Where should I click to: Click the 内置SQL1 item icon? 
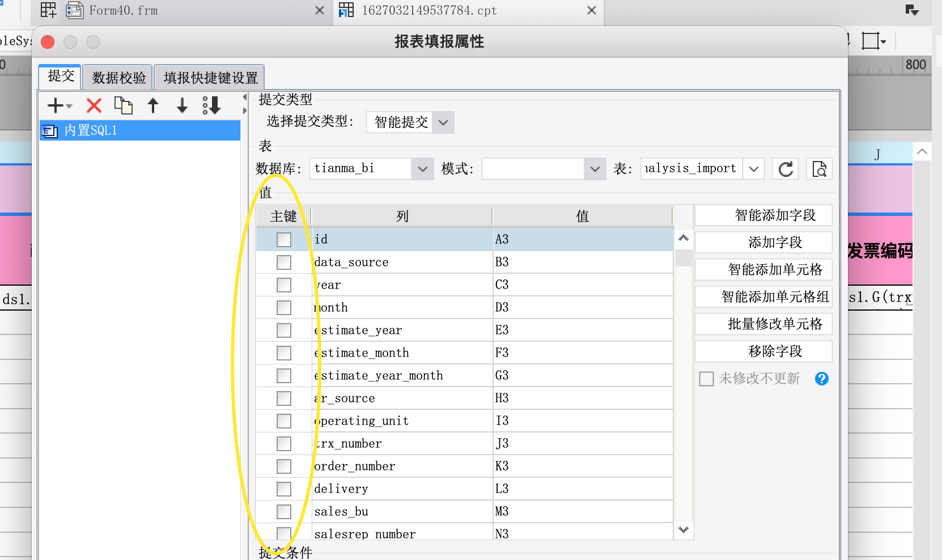click(x=50, y=131)
